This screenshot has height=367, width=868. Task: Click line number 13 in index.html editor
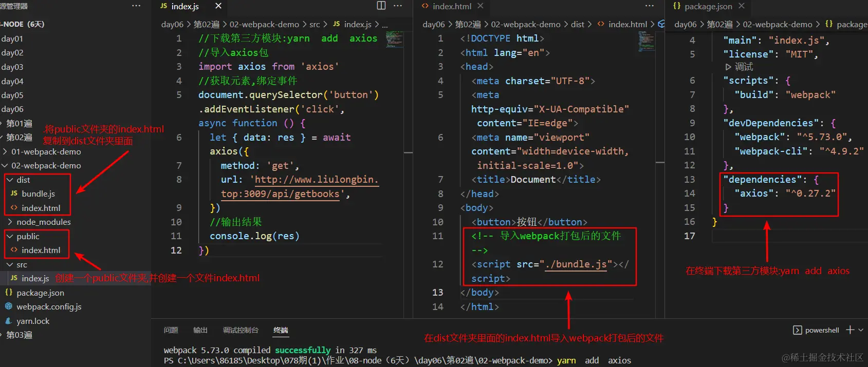tap(437, 292)
